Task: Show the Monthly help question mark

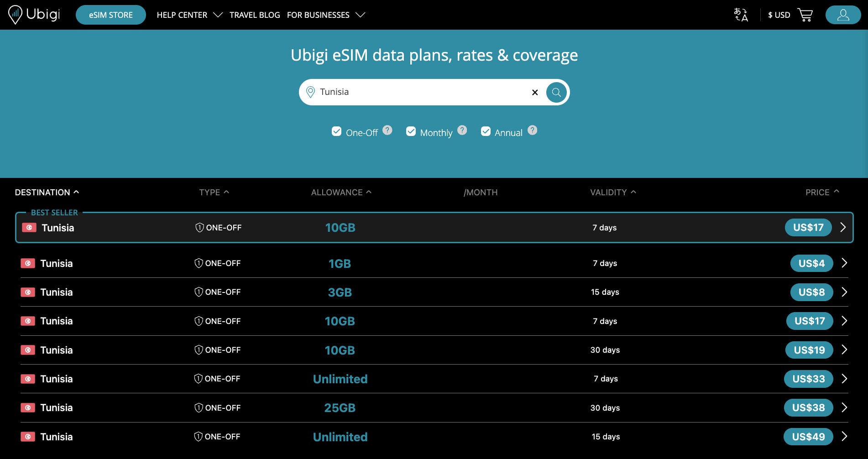Action: pos(462,130)
